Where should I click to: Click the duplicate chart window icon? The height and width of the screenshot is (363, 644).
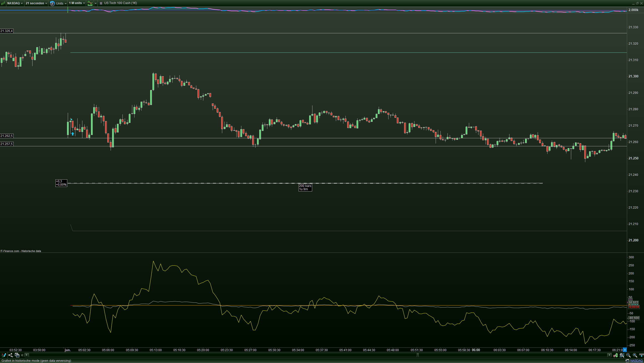click(x=17, y=355)
